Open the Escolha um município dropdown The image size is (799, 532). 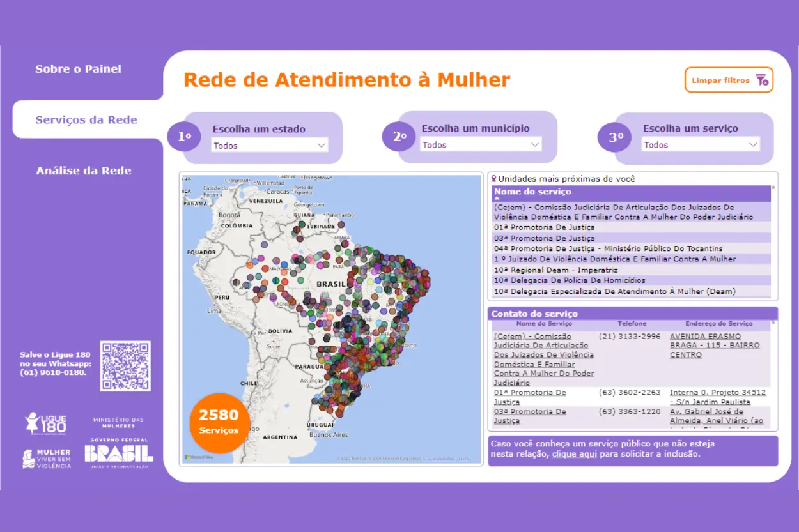(x=480, y=145)
